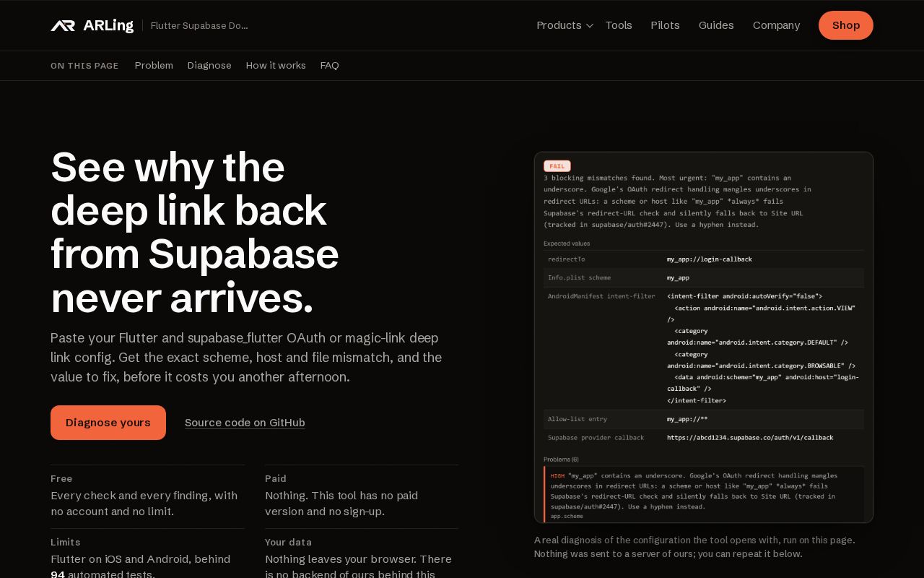Select the Allow-list entry value my_app://**

tap(687, 419)
